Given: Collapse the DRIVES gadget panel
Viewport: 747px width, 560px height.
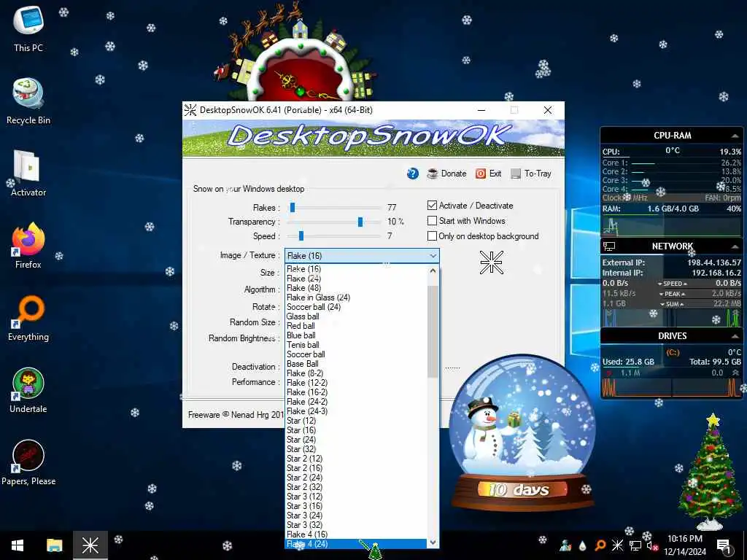Looking at the screenshot, I should (735, 336).
